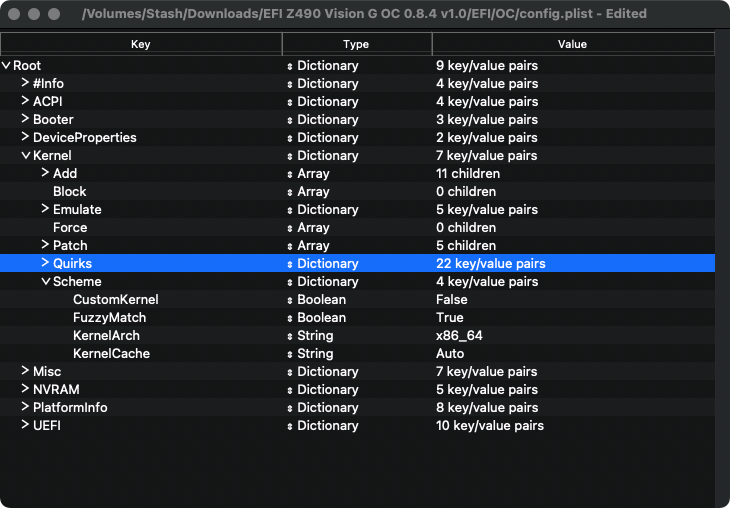Open type selector for PlatformInfo row
The image size is (730, 508).
pyautogui.click(x=290, y=408)
